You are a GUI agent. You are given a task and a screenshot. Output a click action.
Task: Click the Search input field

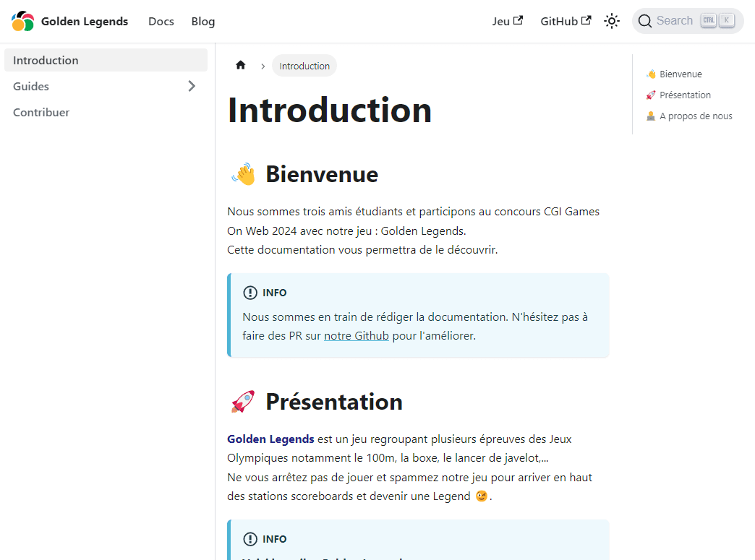click(688, 21)
